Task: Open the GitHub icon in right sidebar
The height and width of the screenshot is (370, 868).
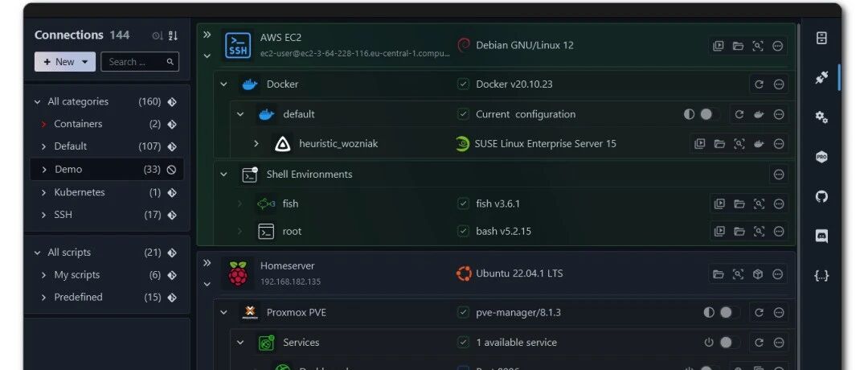Action: point(821,196)
